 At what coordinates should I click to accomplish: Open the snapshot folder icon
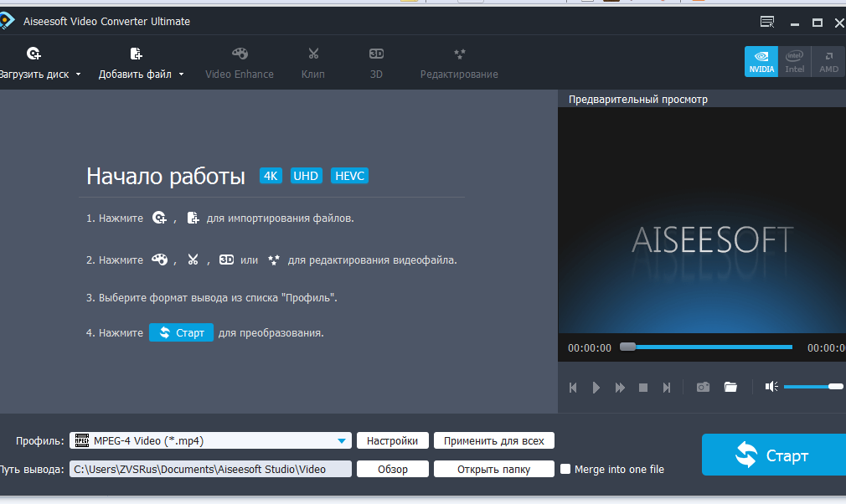pyautogui.click(x=730, y=387)
